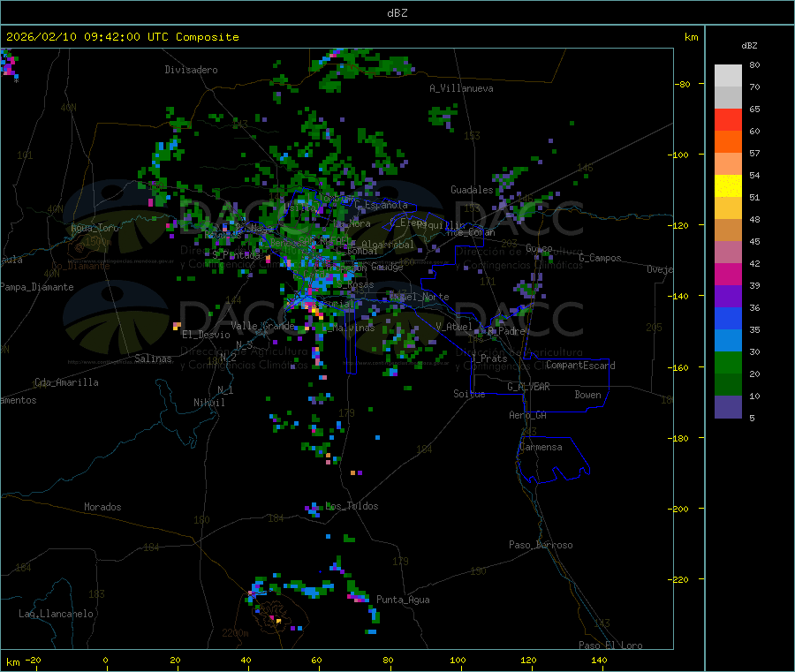This screenshot has width=795, height=672.
Task: Click the purple 5 dBZ legend swatch
Action: coord(728,407)
